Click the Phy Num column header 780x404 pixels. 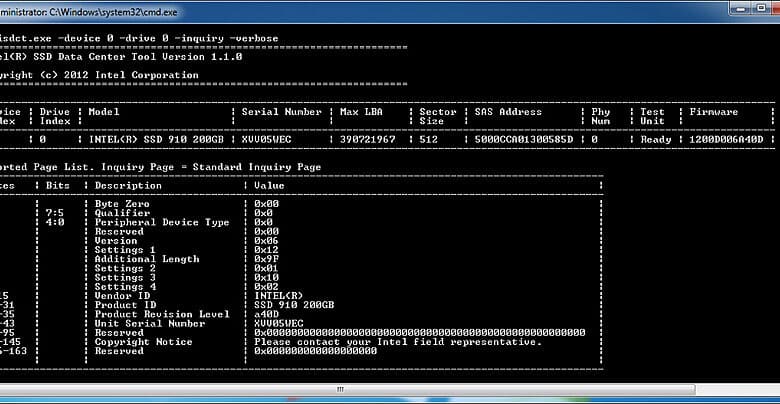click(600, 116)
